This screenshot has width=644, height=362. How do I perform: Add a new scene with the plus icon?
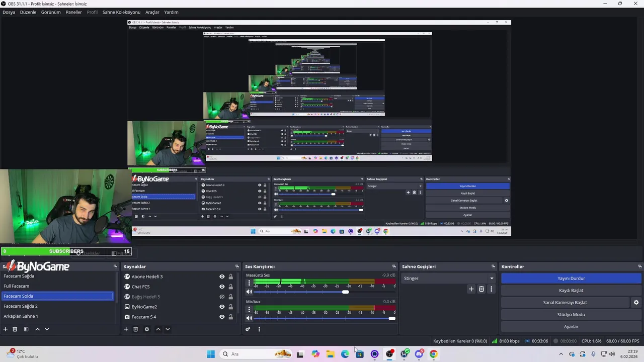click(x=6, y=329)
